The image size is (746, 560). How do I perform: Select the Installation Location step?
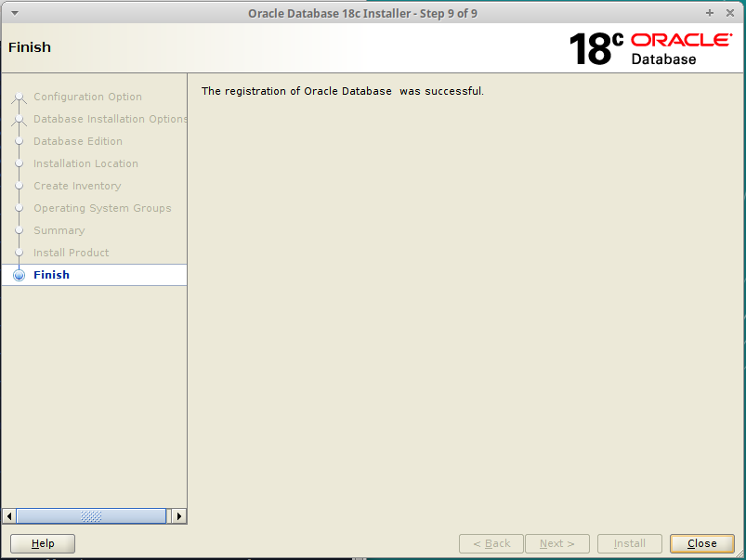[x=85, y=163]
